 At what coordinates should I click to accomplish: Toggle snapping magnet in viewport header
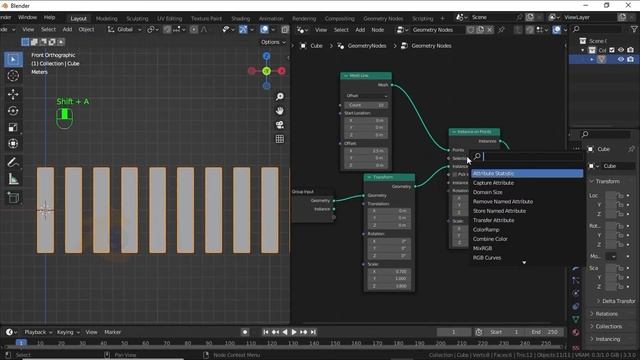tap(167, 29)
